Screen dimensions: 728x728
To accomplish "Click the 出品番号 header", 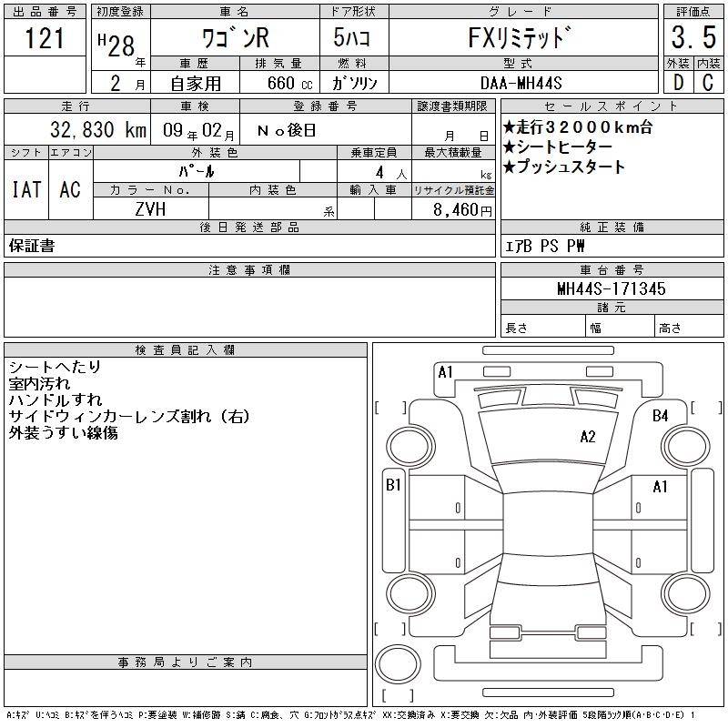I will click(x=45, y=12).
